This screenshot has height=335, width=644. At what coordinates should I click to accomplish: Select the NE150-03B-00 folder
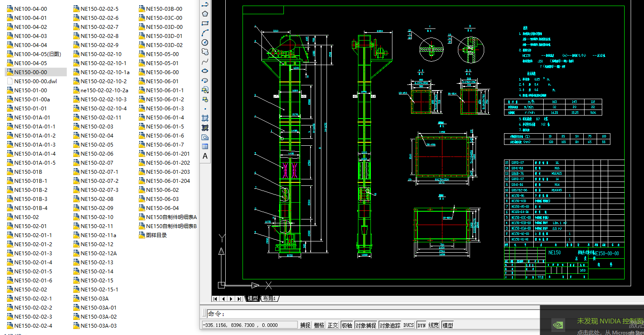click(x=161, y=9)
